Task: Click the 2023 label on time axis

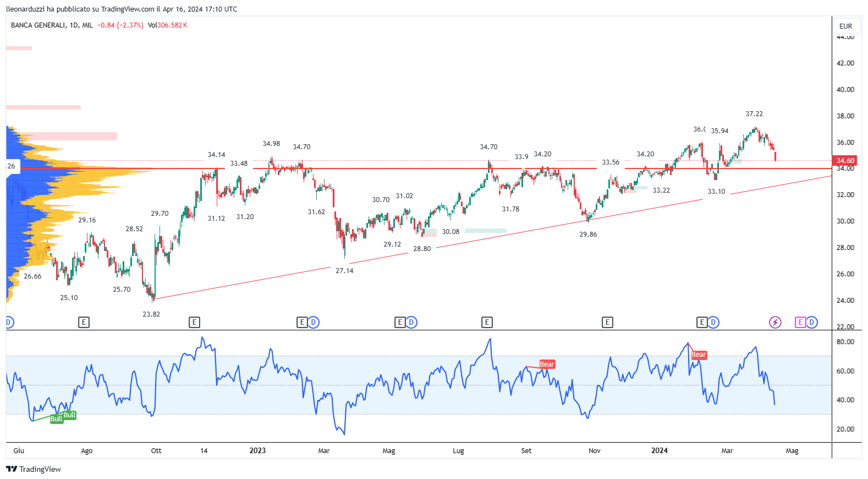Action: point(257,450)
